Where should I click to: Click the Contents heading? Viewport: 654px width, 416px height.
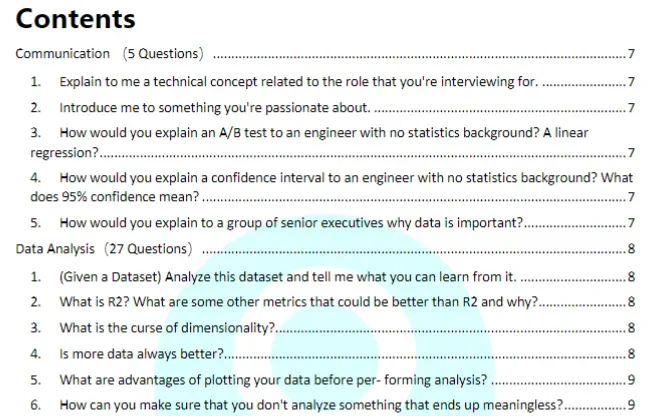(76, 19)
